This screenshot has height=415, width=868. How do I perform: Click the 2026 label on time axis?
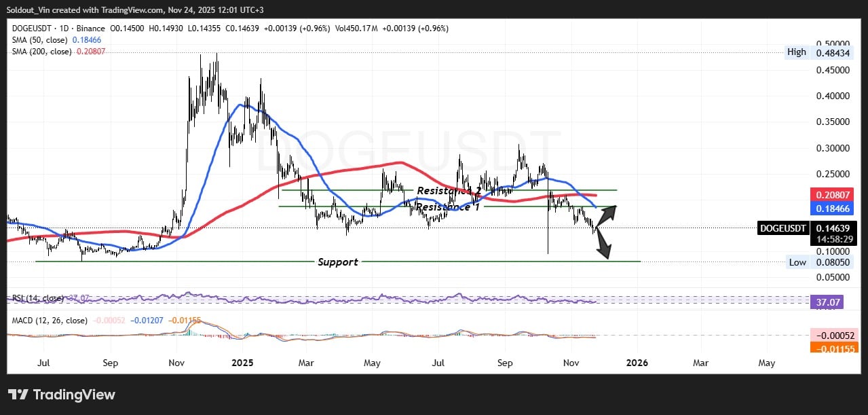pos(637,363)
